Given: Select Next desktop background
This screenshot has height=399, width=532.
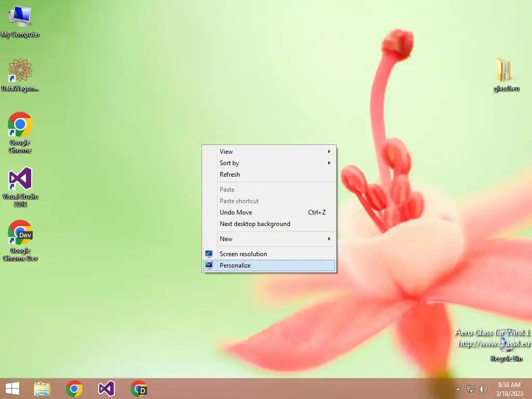Looking at the screenshot, I should [270, 224].
